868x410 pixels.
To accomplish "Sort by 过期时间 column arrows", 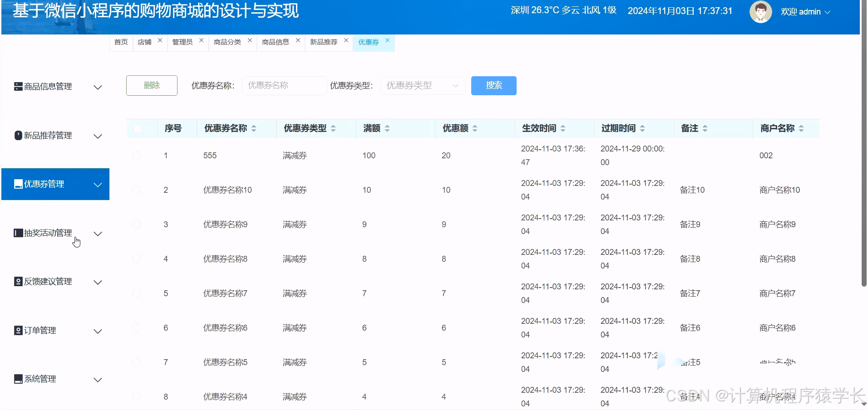I will [x=642, y=129].
